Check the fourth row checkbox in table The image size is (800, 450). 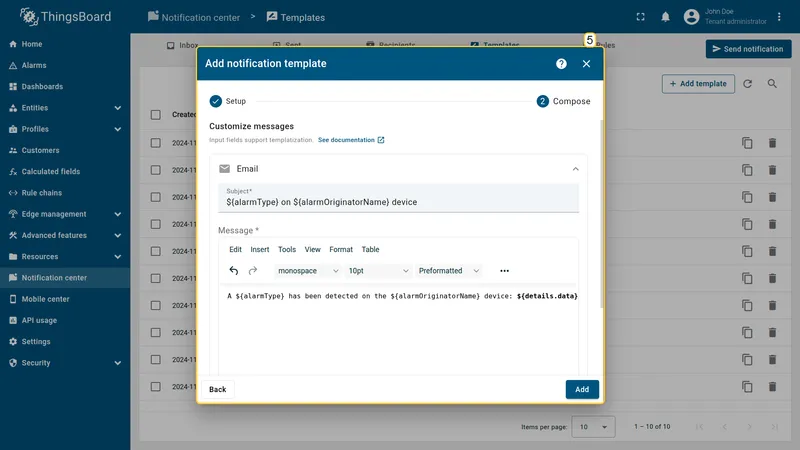[x=156, y=224]
